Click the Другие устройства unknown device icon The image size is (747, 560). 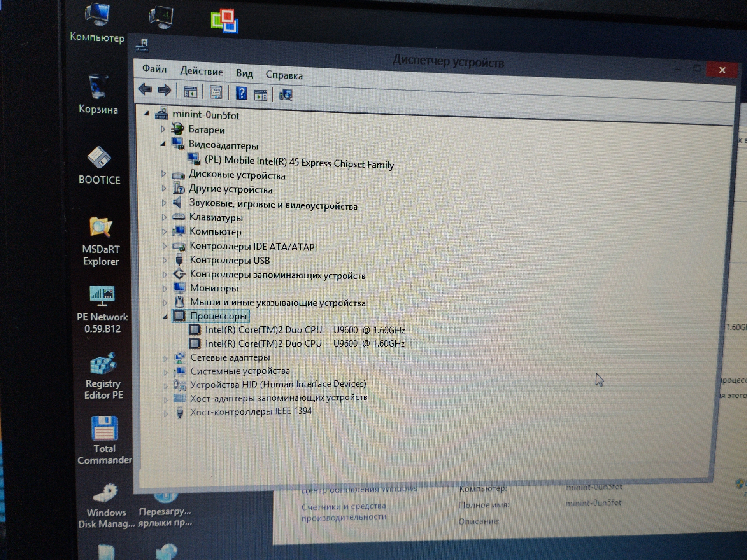point(179,189)
